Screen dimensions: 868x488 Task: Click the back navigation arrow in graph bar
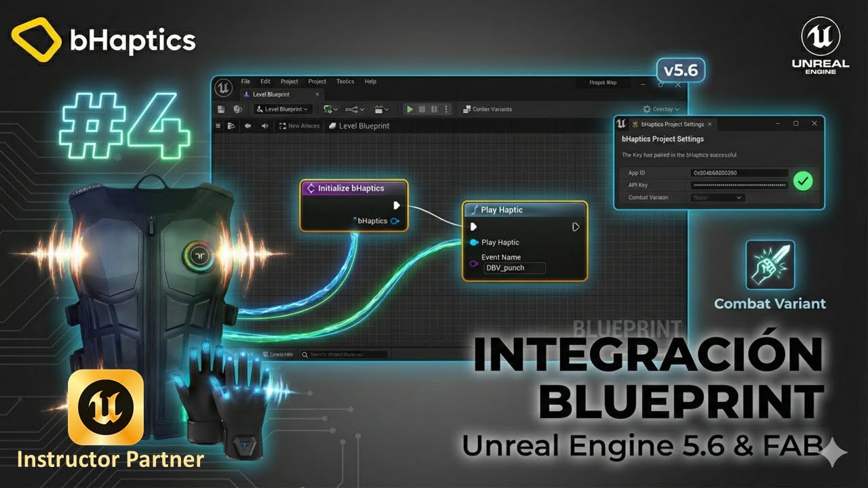pos(248,126)
